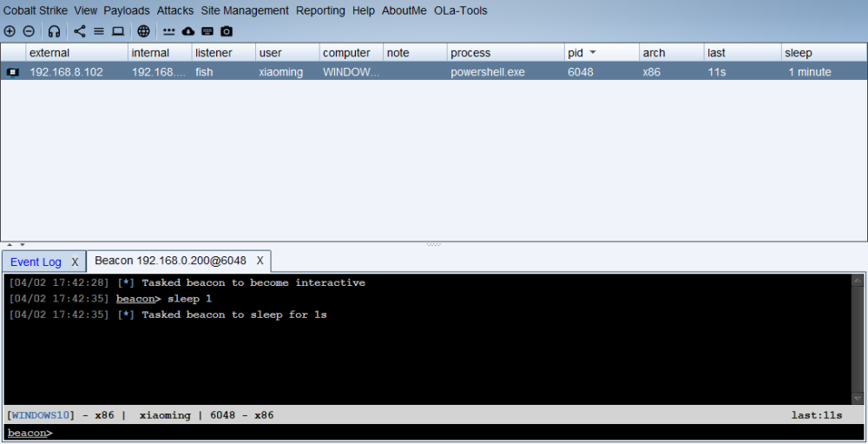The image size is (868, 444).
Task: Open downloaded files cloud icon
Action: pyautogui.click(x=188, y=31)
